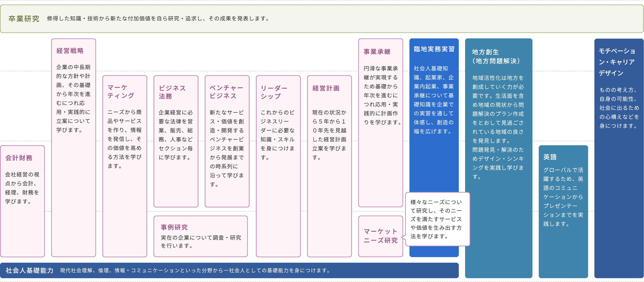Select the ビジネス法務 card
The height and width of the screenshot is (282, 644).
[176, 141]
